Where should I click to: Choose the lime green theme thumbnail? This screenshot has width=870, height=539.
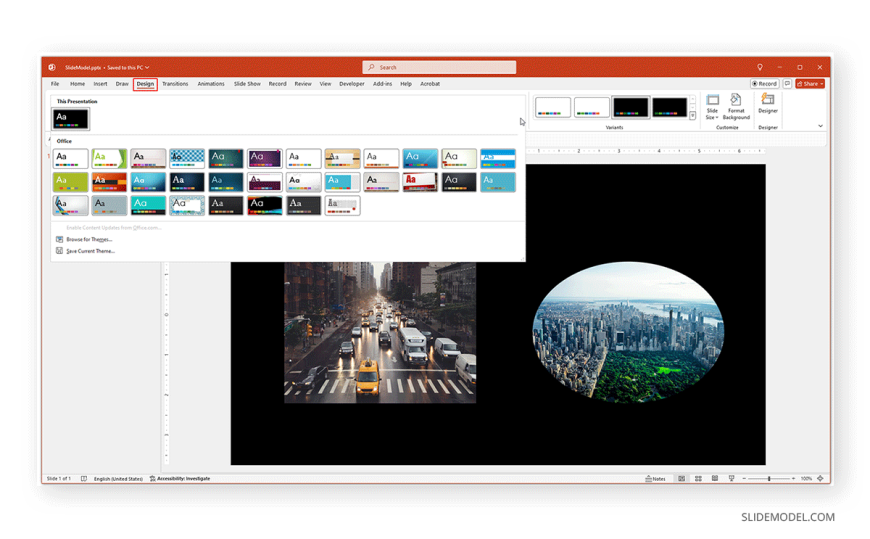(x=70, y=182)
